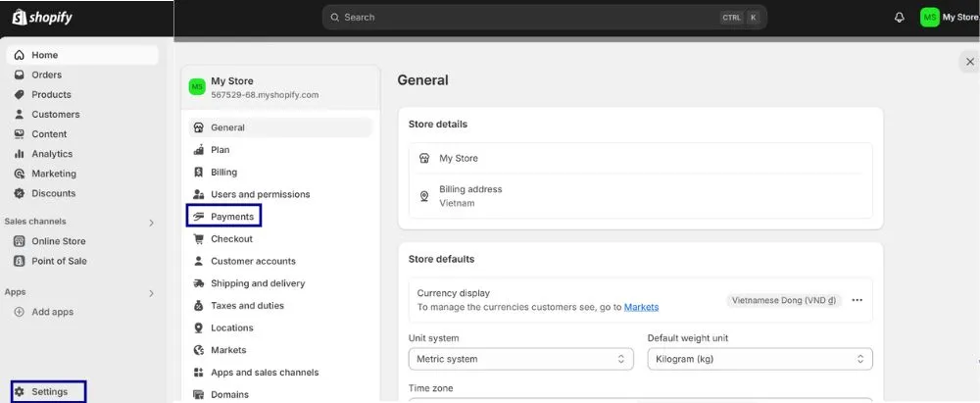Click the Customers person icon

click(20, 115)
